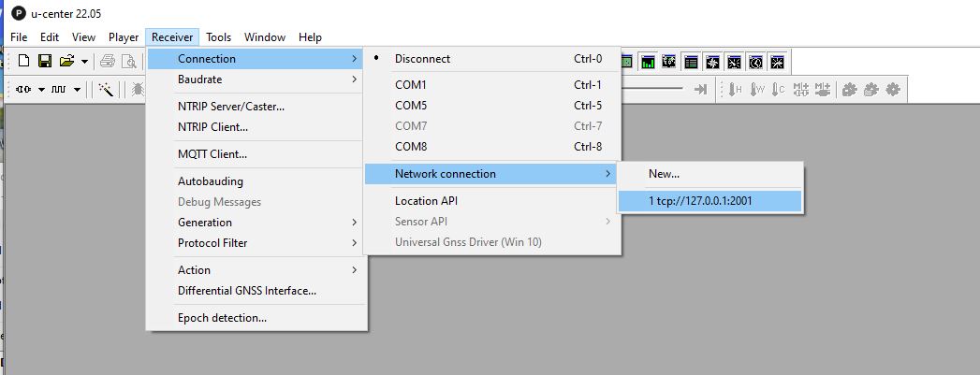Open the clock view toolbar icon
This screenshot has width=980, height=375.
click(x=755, y=62)
